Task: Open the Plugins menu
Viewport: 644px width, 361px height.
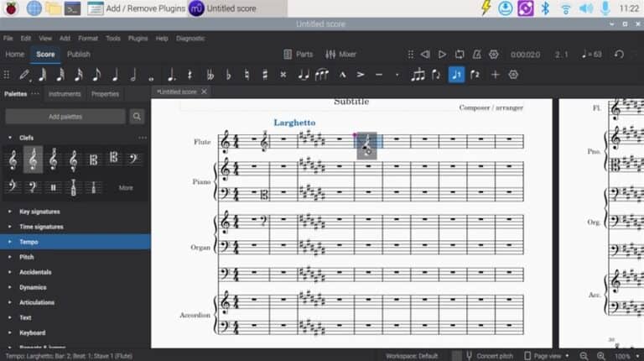Action: (x=138, y=38)
